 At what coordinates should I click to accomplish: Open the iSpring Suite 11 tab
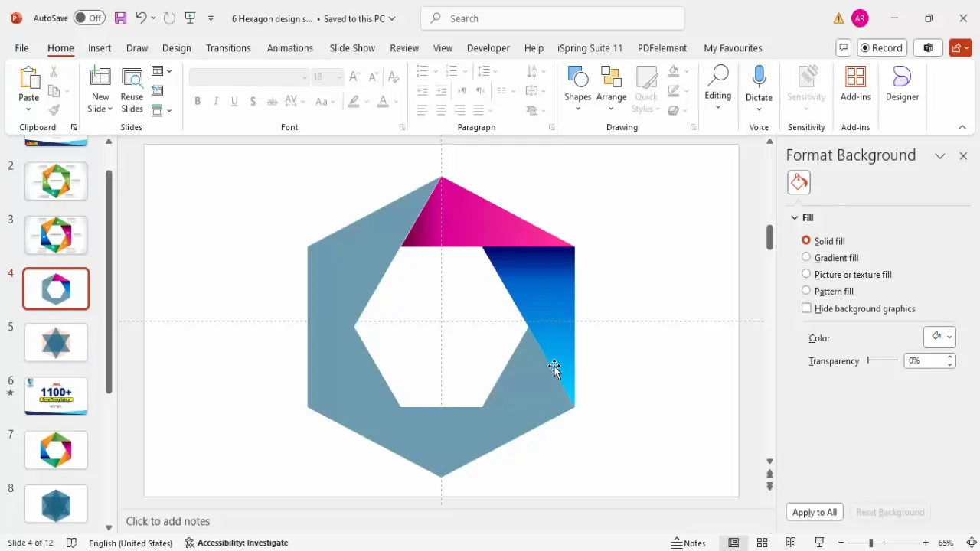(x=590, y=47)
